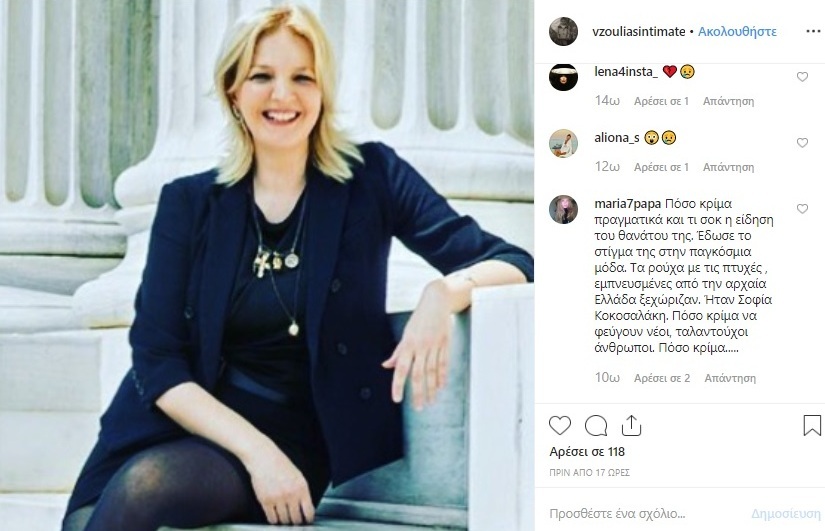Like aliona_s comment heart
825x531 pixels.
coord(802,143)
